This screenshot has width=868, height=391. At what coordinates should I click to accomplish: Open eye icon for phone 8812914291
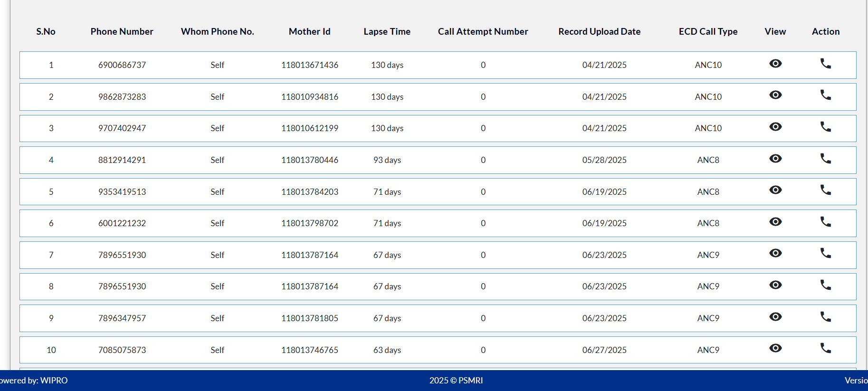pyautogui.click(x=775, y=159)
